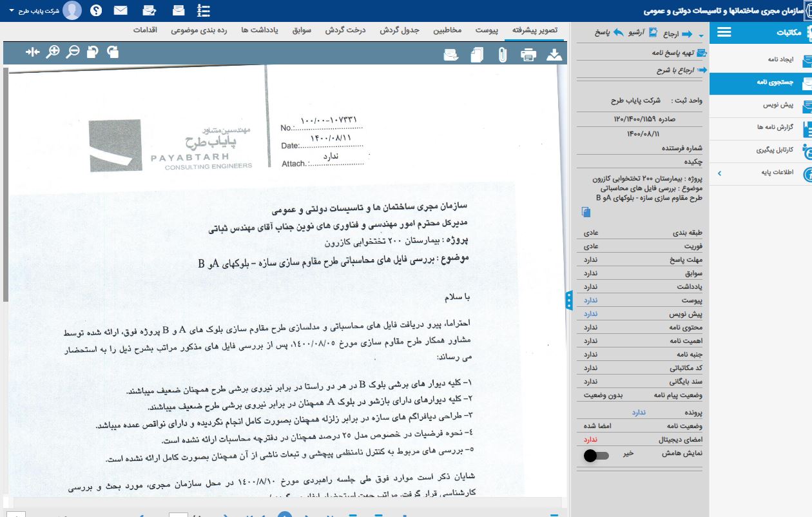Image resolution: width=812 pixels, height=517 pixels.
Task: Collapse the sidebar with the hamburger menu
Action: (x=724, y=32)
